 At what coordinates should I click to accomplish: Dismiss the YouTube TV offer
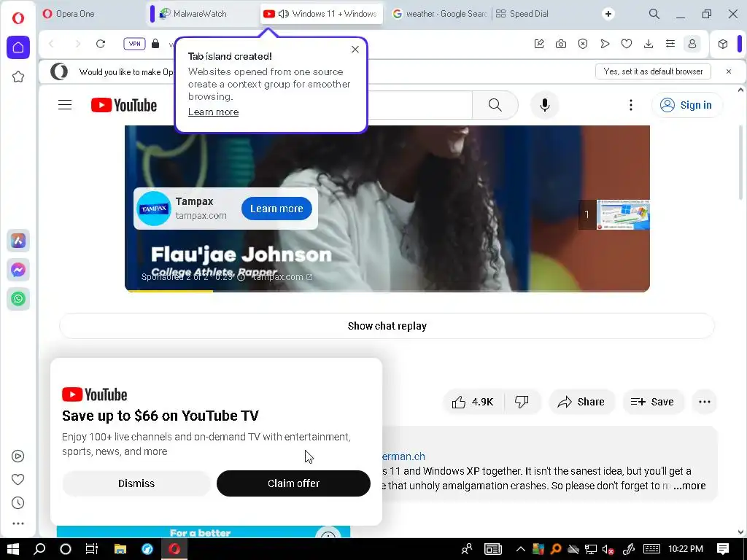tap(136, 483)
